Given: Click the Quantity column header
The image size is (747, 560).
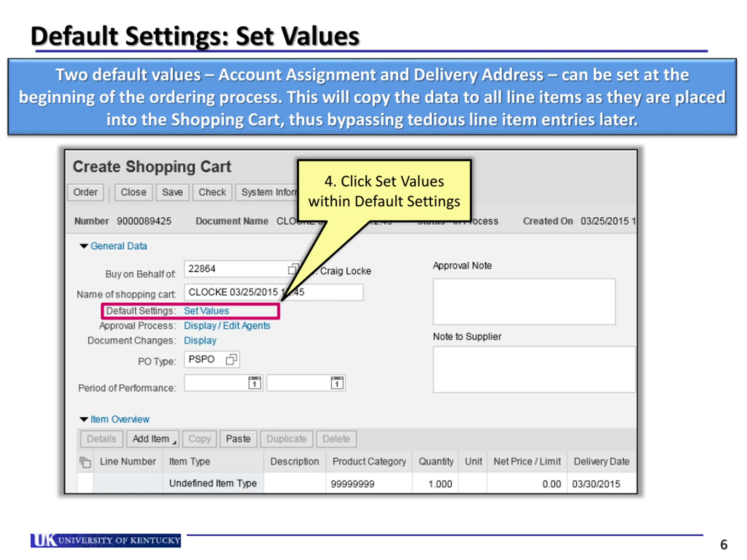Looking at the screenshot, I should click(x=436, y=461).
